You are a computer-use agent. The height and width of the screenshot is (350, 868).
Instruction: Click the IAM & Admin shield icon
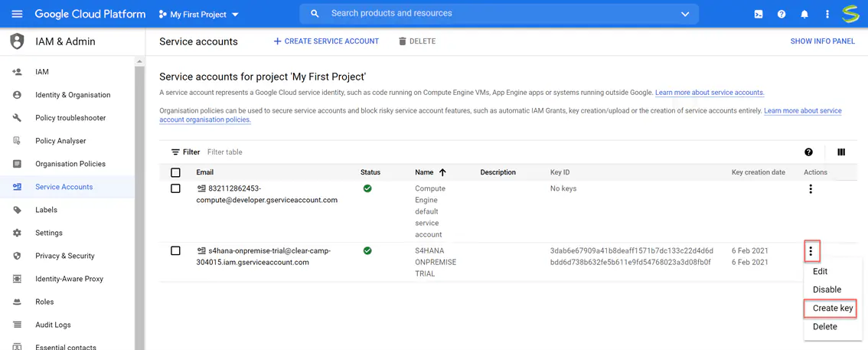(18, 41)
